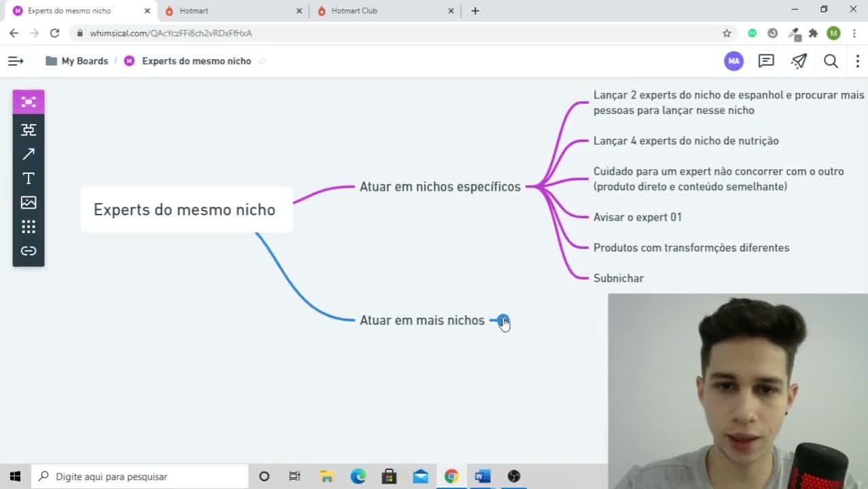Open the Chrome profile M avatar

point(833,33)
